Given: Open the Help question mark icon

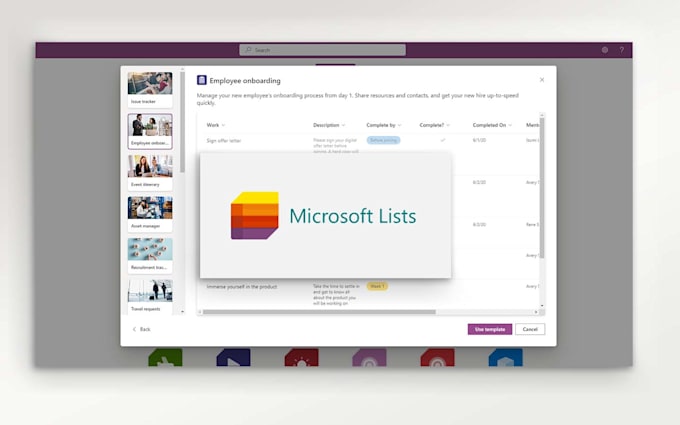Looking at the screenshot, I should point(621,50).
